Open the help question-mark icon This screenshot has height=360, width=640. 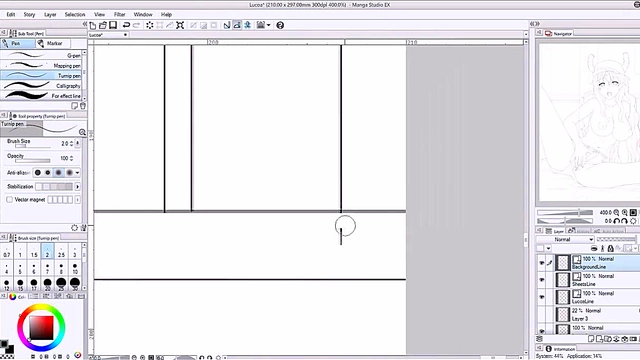[x=280, y=25]
